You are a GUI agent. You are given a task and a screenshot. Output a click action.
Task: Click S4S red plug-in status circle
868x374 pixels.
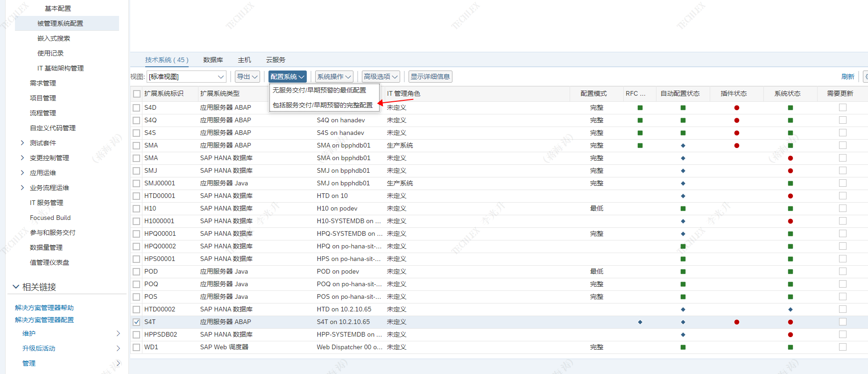coord(737,133)
